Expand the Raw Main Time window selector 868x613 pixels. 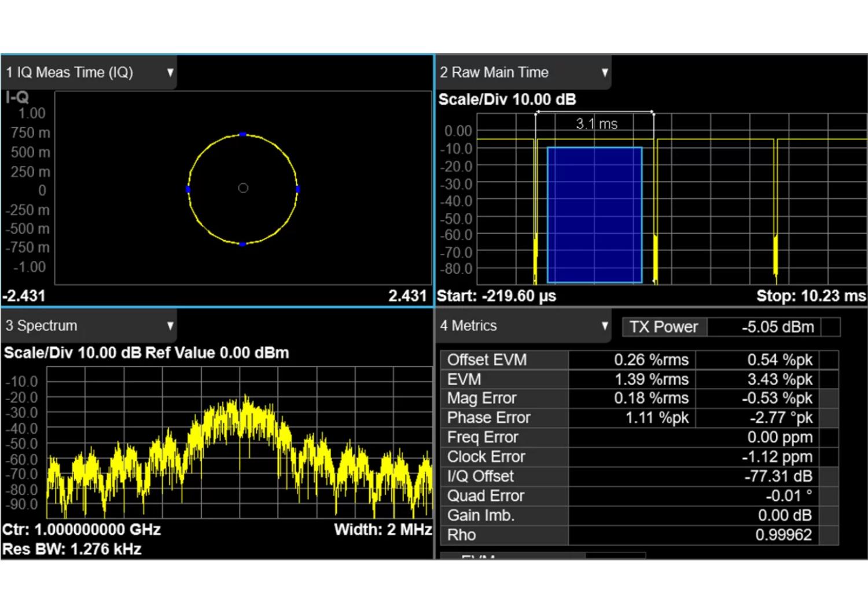point(605,73)
